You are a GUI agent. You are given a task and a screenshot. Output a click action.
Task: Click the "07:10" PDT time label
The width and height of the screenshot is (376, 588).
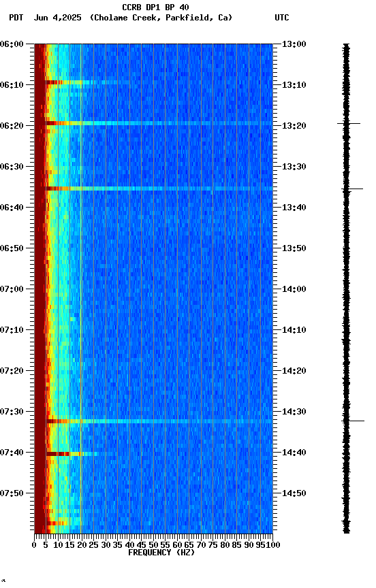coord(12,330)
